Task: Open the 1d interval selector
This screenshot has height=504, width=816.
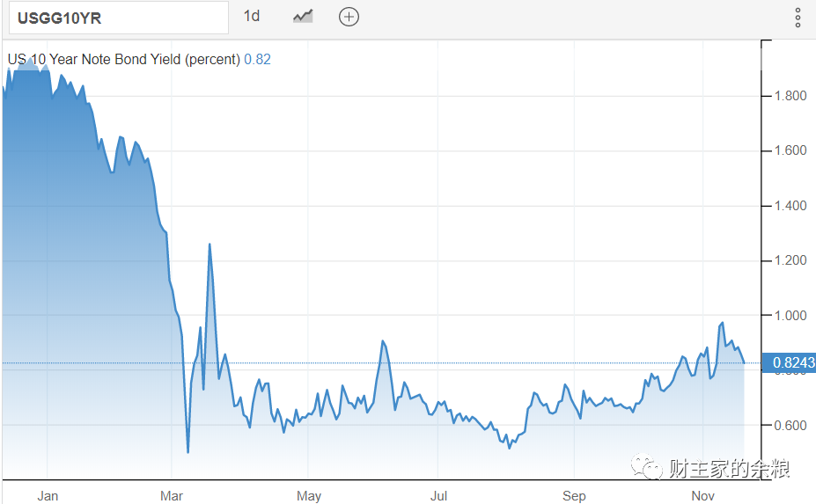Action: [252, 16]
